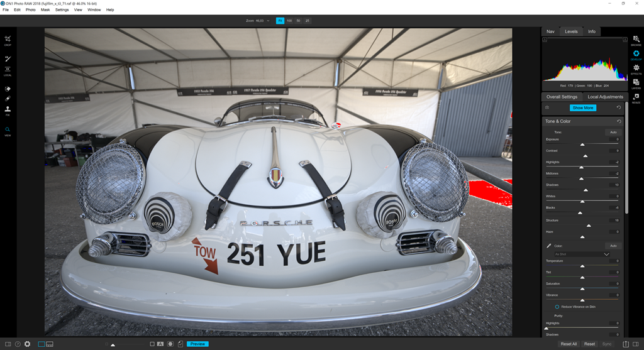Open the Zoom percentage dropdown

[x=268, y=21]
